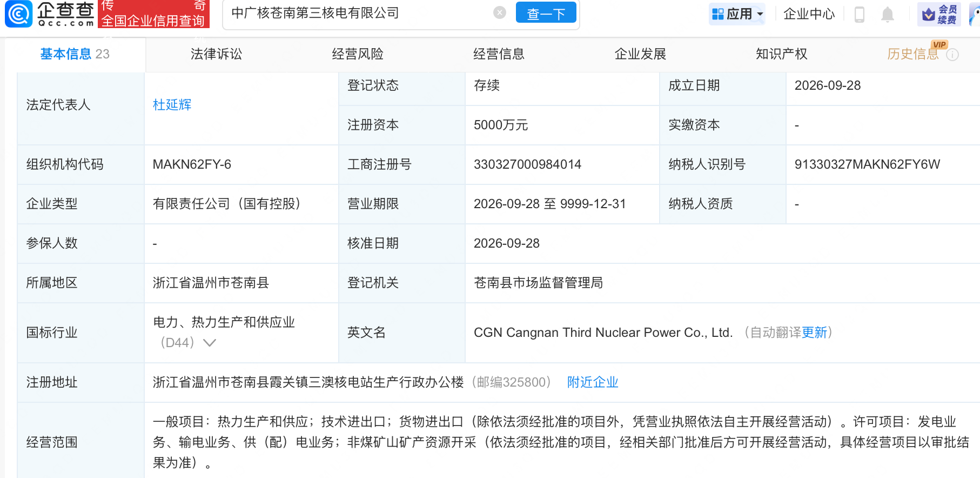
Task: Click the 存续 registration status value
Action: [x=487, y=85]
